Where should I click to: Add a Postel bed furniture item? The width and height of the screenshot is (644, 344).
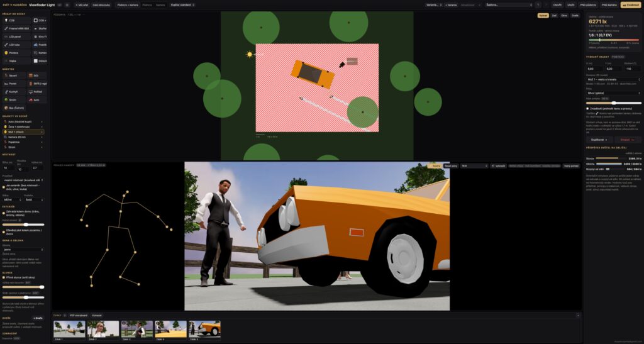[x=14, y=84]
